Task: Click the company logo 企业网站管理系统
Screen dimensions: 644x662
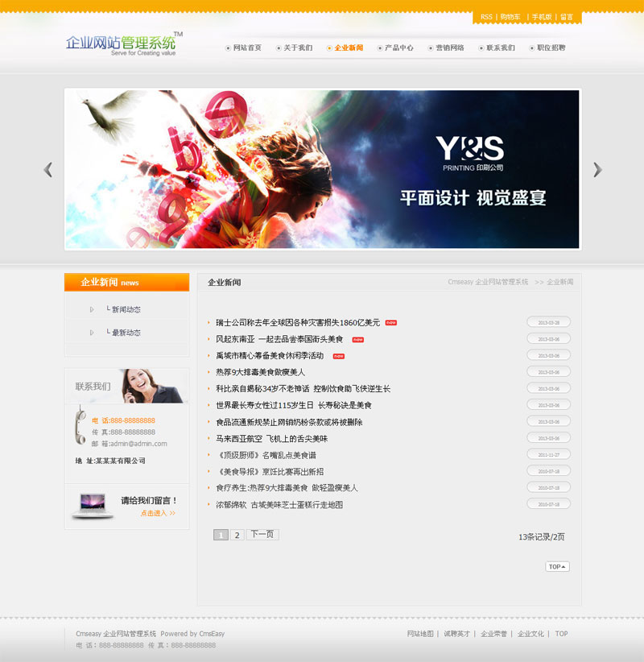Action: (x=122, y=43)
